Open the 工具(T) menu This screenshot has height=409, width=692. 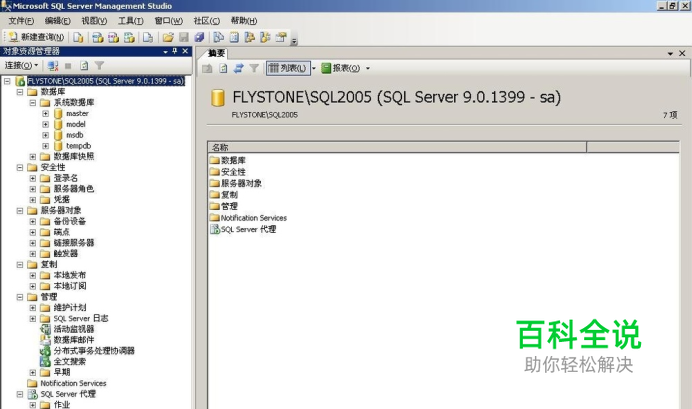point(131,21)
